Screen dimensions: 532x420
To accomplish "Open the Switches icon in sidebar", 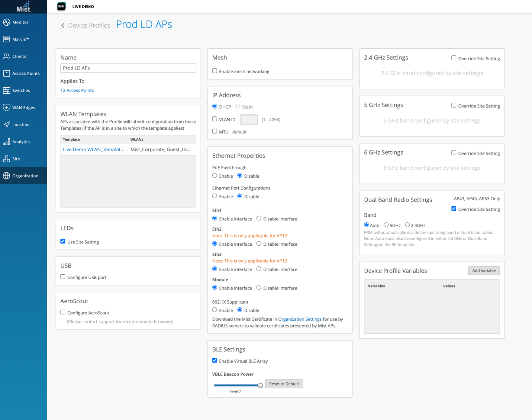I will pos(7,91).
